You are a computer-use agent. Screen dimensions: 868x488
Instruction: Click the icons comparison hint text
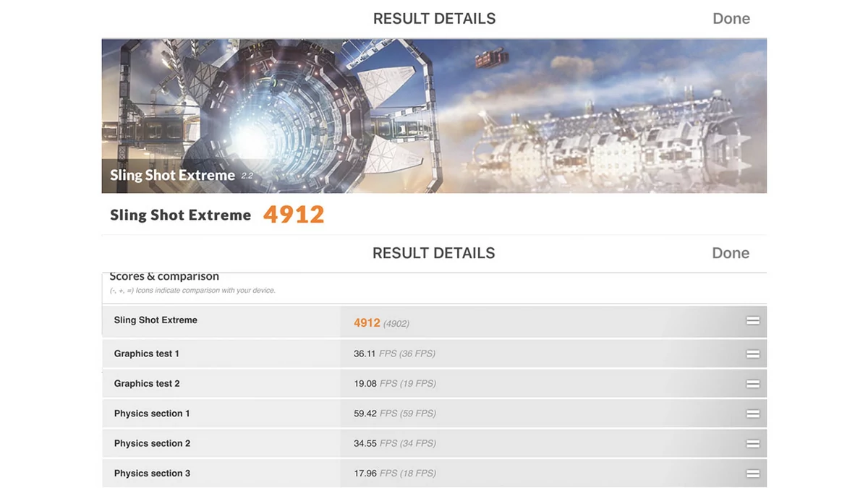pos(192,291)
